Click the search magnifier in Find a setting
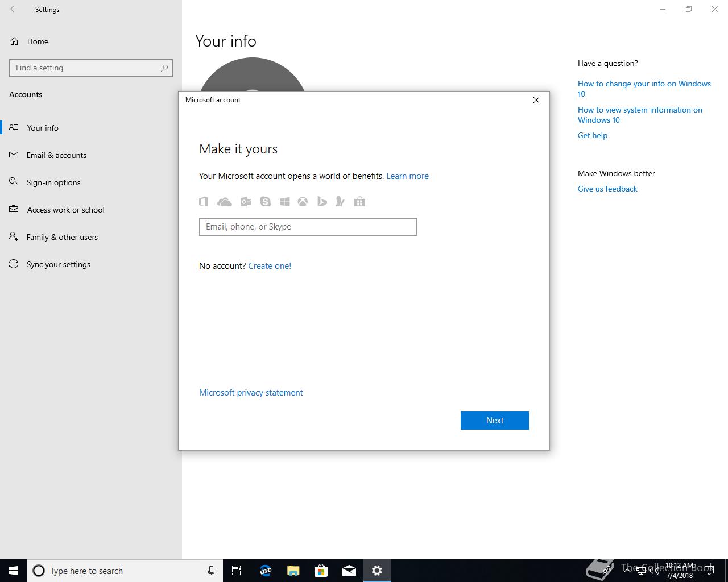The width and height of the screenshot is (728, 582). pos(164,68)
